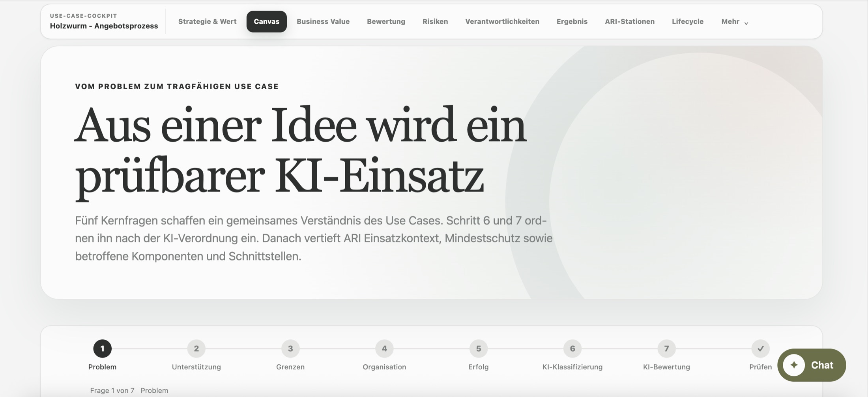
Task: Switch to Lifecycle tab
Action: tap(688, 21)
